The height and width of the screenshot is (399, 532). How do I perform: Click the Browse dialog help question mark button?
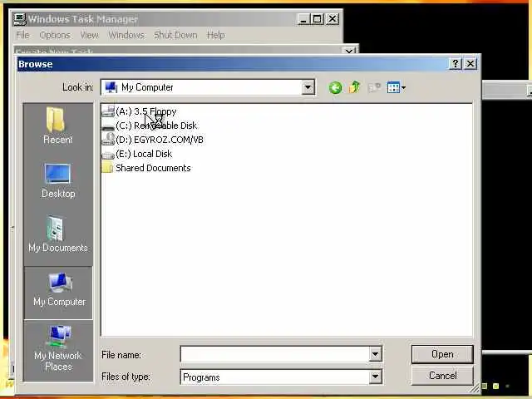[456, 64]
